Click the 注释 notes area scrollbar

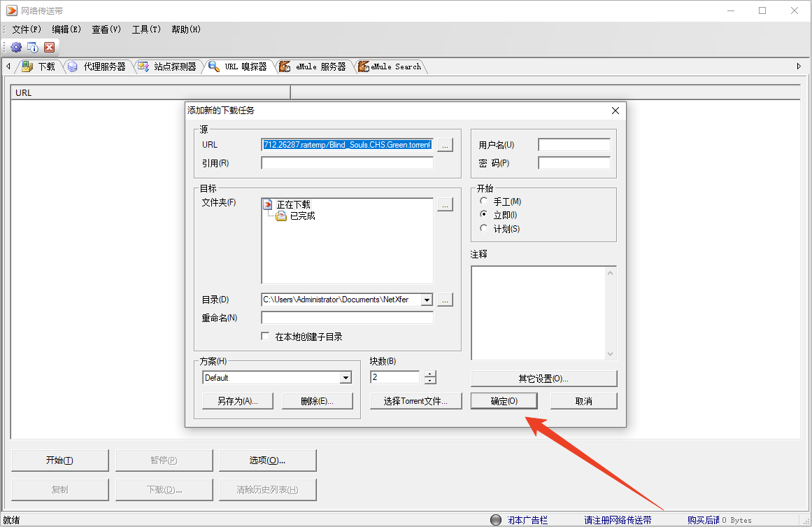tap(611, 313)
